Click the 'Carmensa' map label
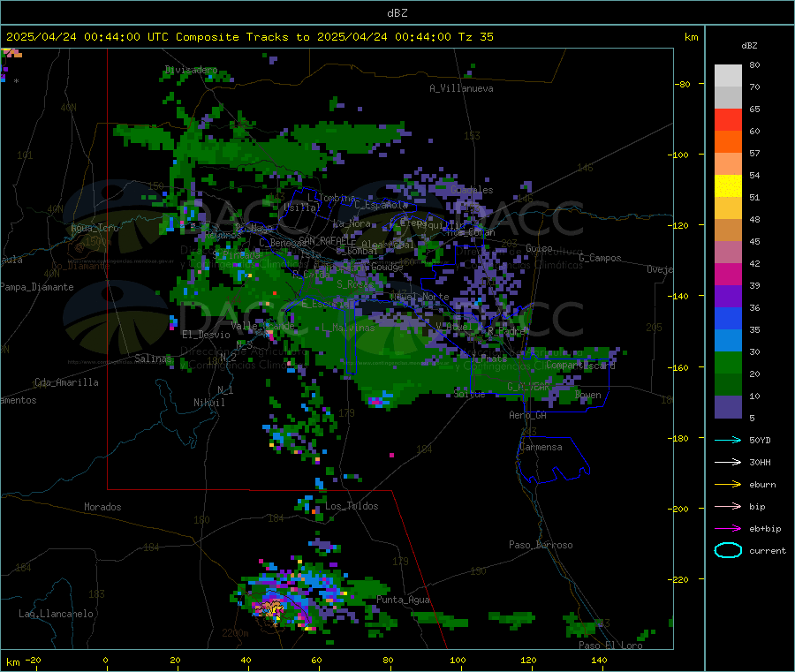 point(541,448)
